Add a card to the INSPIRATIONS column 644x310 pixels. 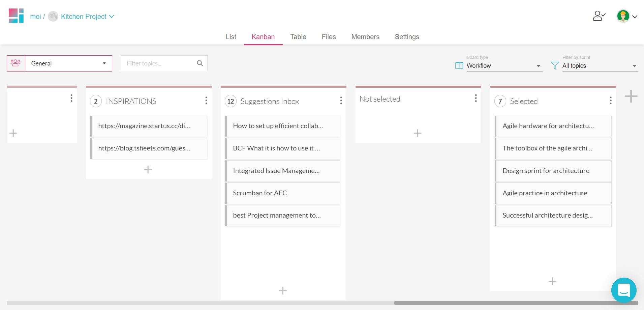(x=148, y=169)
